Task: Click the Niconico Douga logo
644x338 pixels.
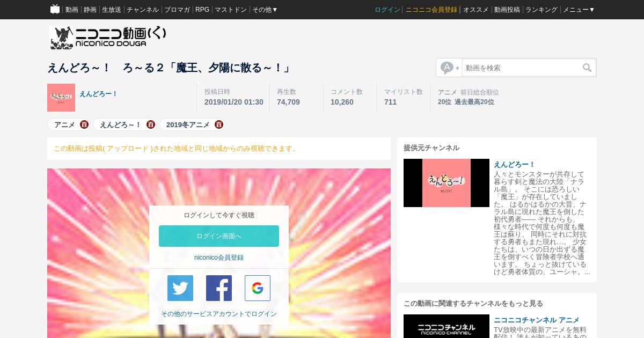Action: click(108, 38)
